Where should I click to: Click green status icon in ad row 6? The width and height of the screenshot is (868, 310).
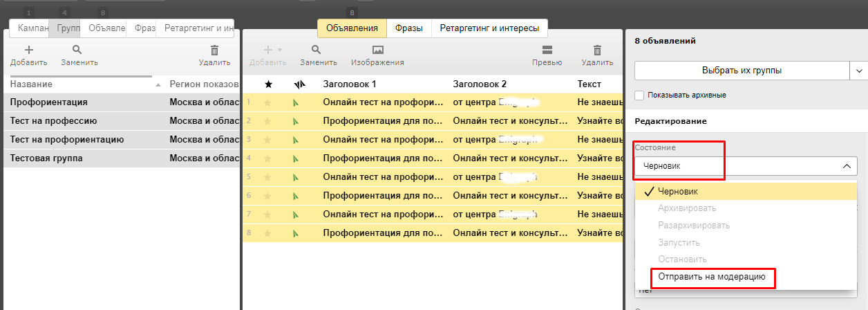(296, 196)
